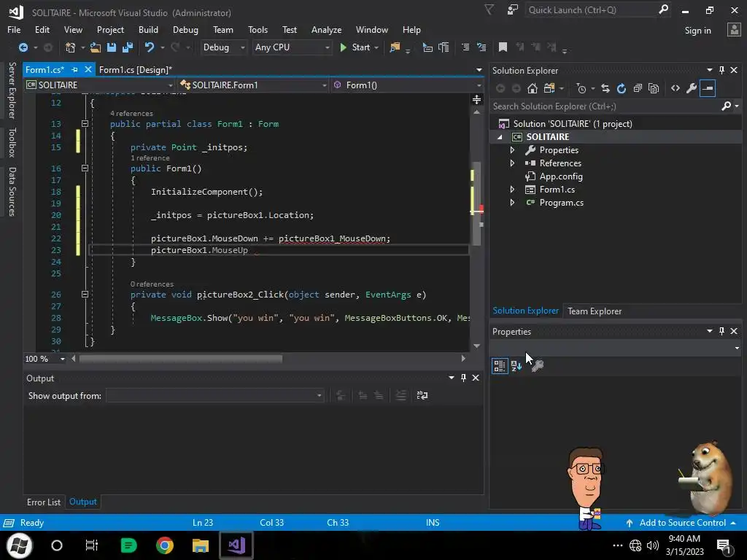
Task: Click the Comment out selected lines icon
Action: pyautogui.click(x=465, y=47)
